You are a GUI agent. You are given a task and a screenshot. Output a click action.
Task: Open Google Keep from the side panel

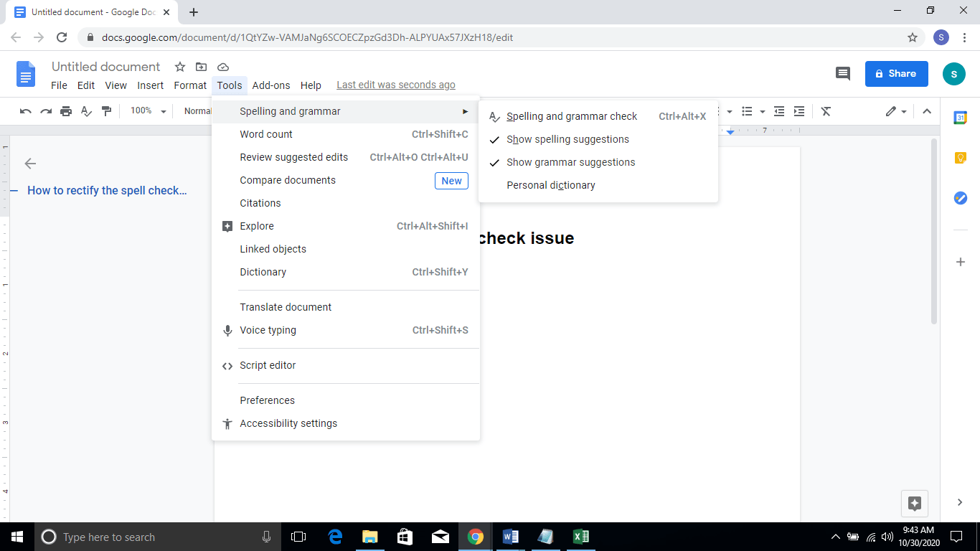point(960,157)
